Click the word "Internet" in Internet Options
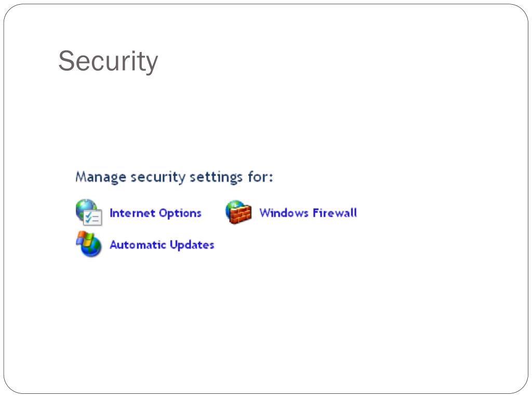This screenshot has height=399, width=532. (x=132, y=213)
